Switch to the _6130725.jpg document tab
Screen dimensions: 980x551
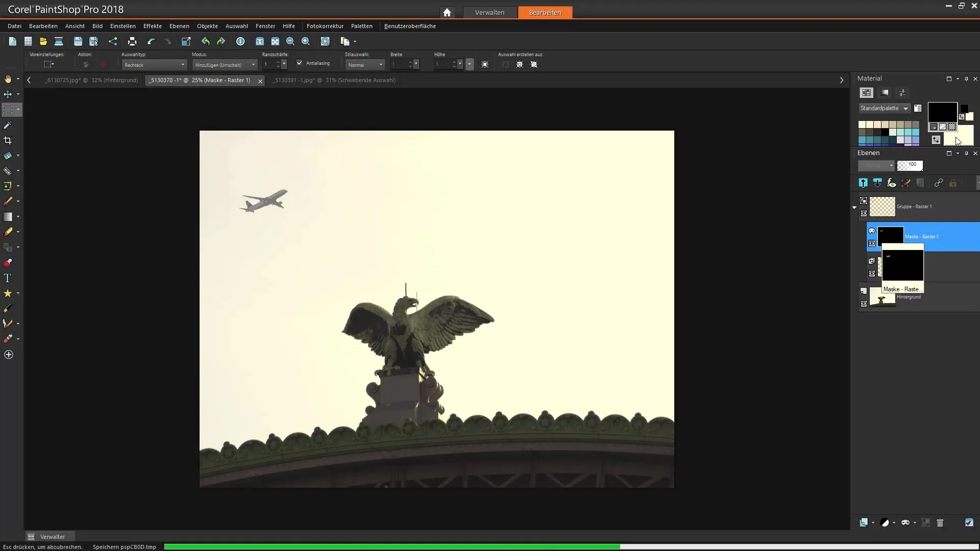coord(91,80)
